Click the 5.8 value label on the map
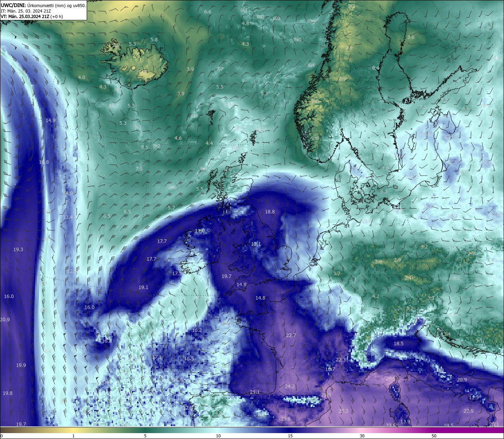The height and width of the screenshot is (439, 504). click(x=154, y=39)
